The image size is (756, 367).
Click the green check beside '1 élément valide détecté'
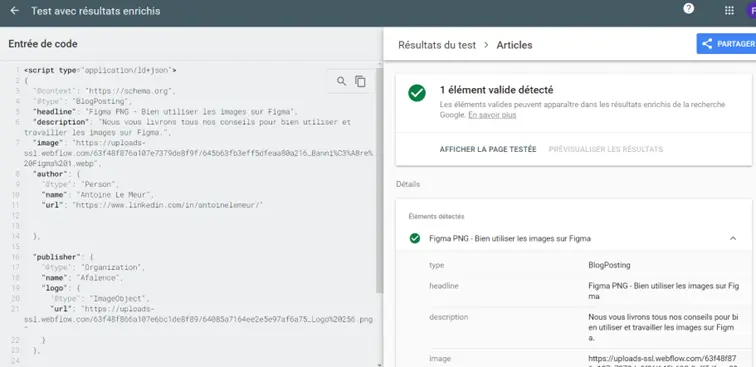click(417, 93)
